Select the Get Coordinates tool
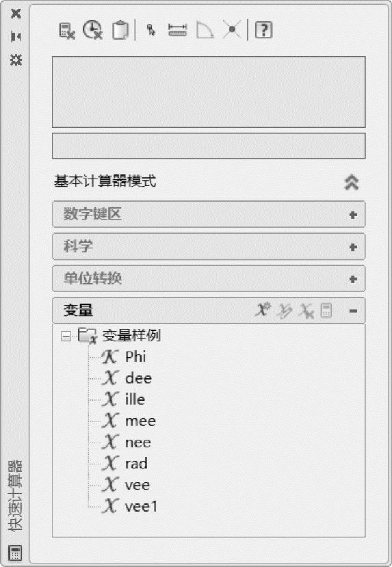The image size is (392, 567). coord(151,30)
